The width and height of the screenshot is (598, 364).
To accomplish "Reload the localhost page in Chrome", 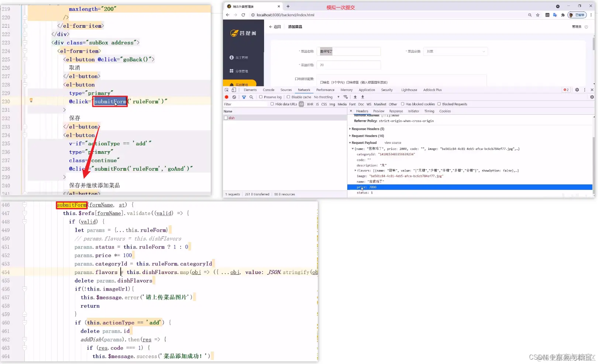I will coord(243,15).
